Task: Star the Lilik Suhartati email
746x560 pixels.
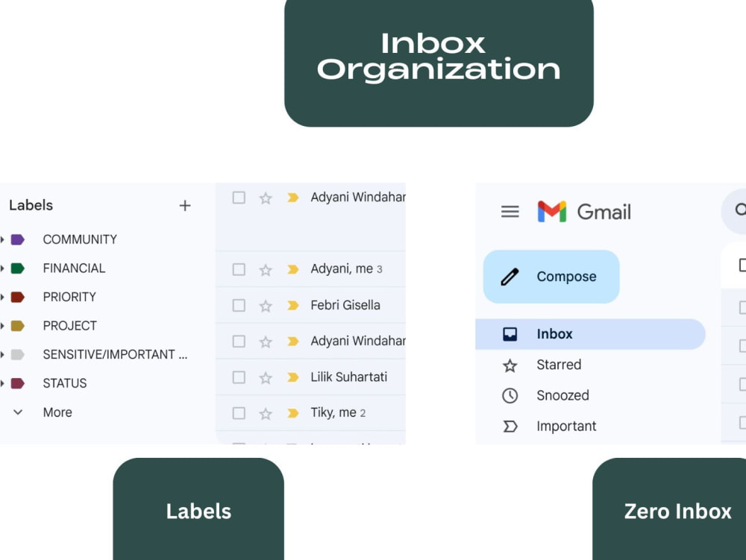Action: pyautogui.click(x=266, y=378)
